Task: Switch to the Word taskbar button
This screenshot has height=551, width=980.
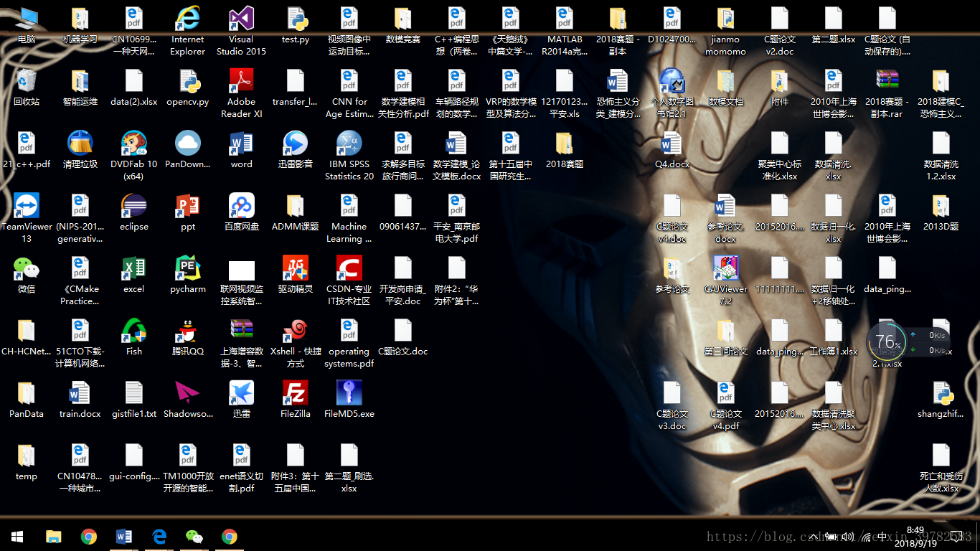Action: click(123, 537)
